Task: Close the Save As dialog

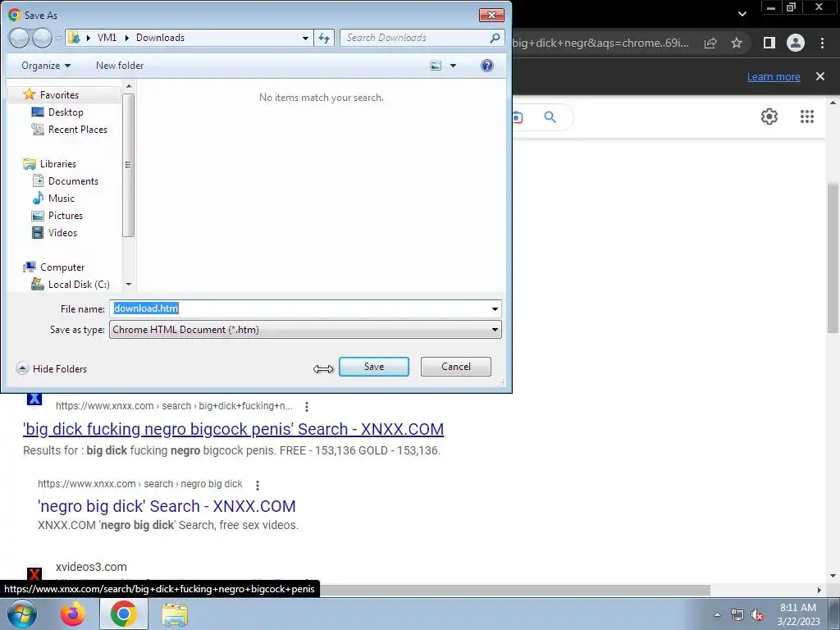Action: [x=491, y=15]
